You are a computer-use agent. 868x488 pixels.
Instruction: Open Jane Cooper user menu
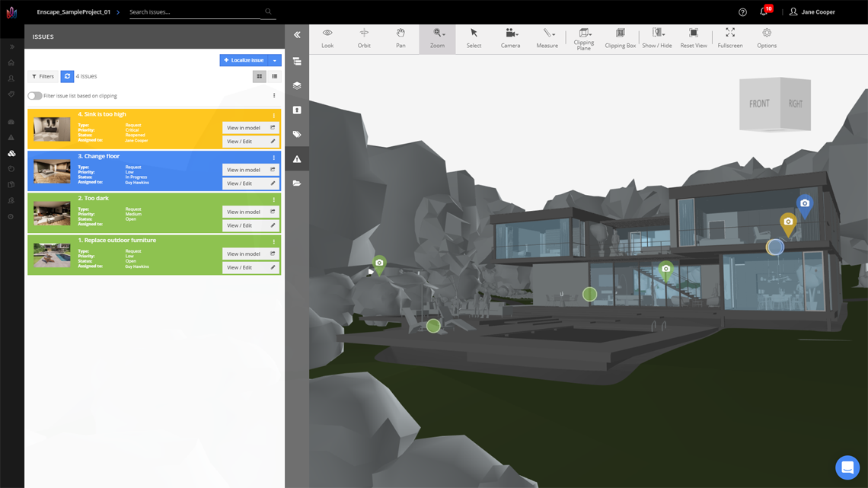812,11
